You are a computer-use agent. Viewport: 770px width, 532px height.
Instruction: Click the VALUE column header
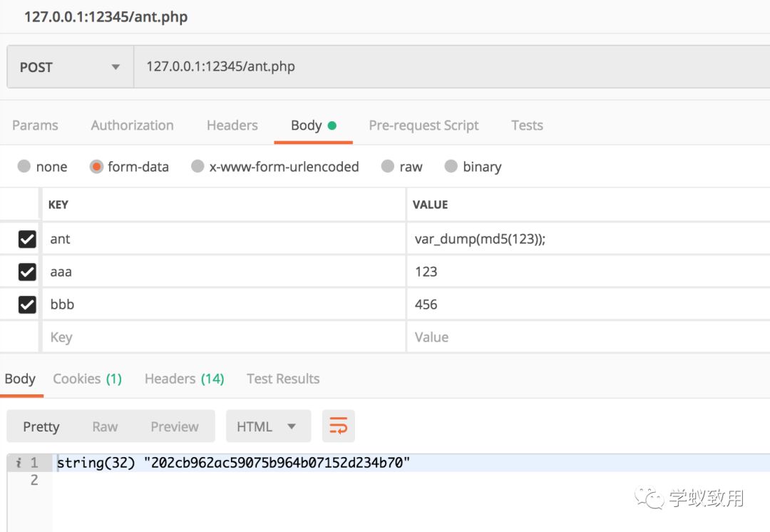tap(430, 205)
